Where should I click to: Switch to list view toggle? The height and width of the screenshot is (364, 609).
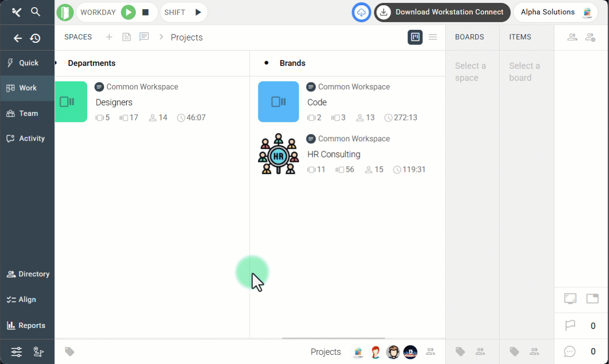pyautogui.click(x=433, y=37)
